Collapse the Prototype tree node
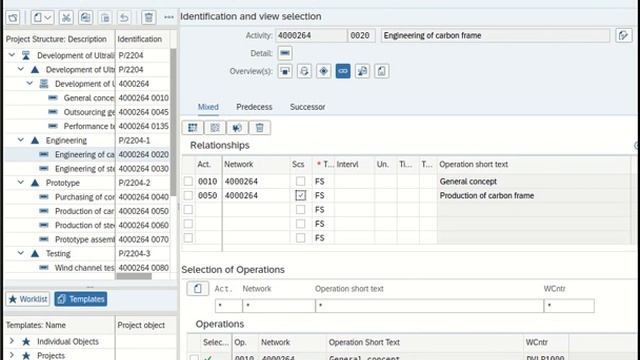The height and width of the screenshot is (360, 640). (20, 182)
